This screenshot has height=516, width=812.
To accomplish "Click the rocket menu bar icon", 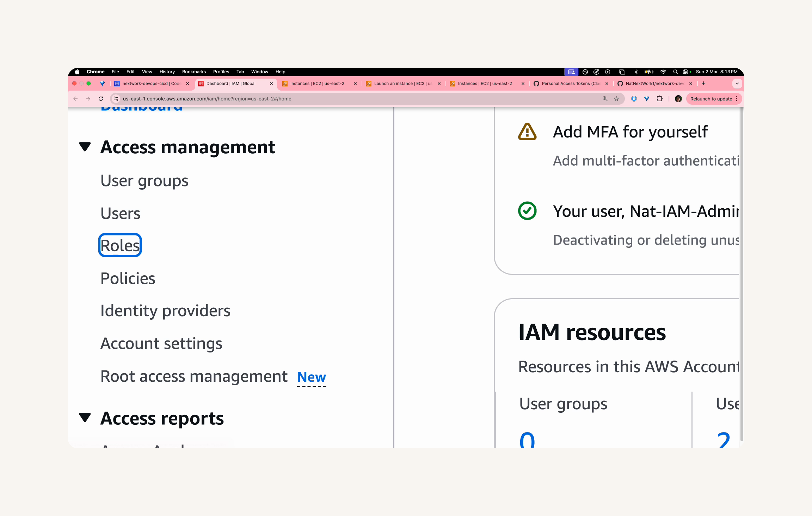I will click(596, 72).
